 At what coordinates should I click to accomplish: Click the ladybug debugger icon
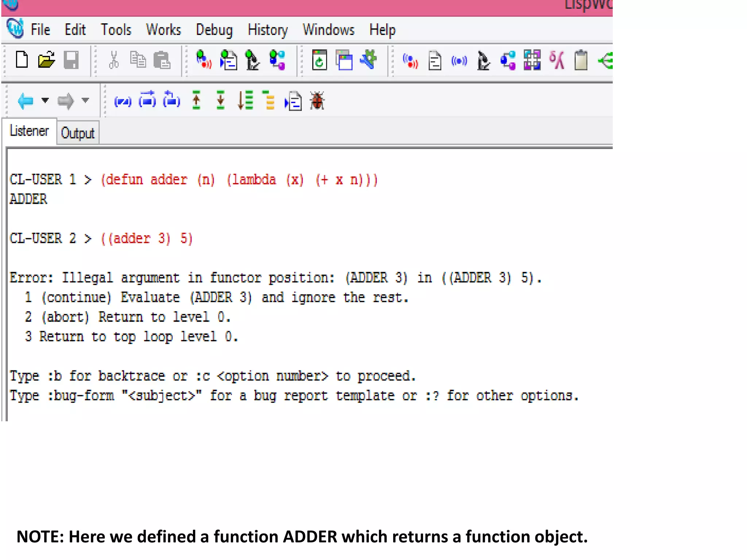(317, 101)
